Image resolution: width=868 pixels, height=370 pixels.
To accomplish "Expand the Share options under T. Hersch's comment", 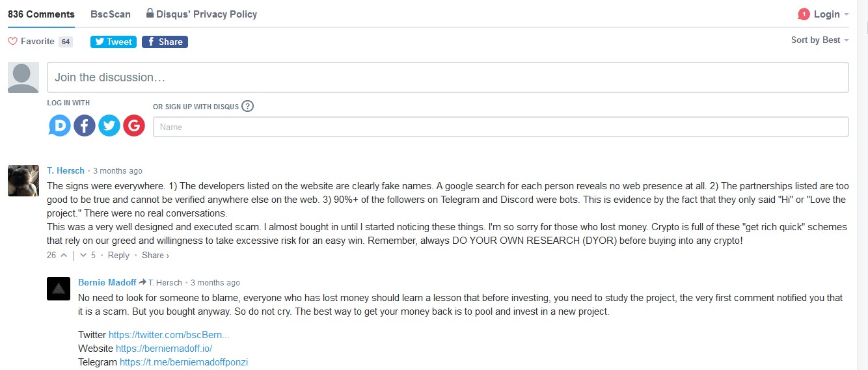I will point(156,256).
